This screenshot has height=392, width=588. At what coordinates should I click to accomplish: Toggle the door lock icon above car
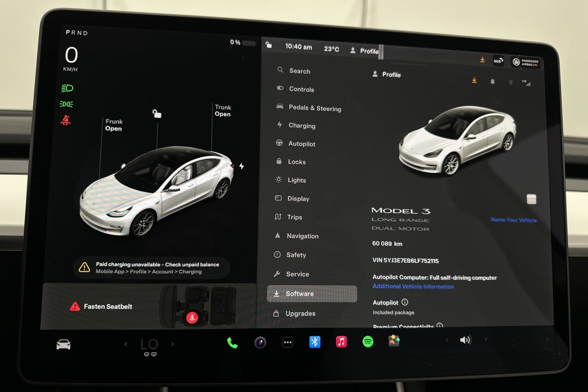pyautogui.click(x=157, y=114)
